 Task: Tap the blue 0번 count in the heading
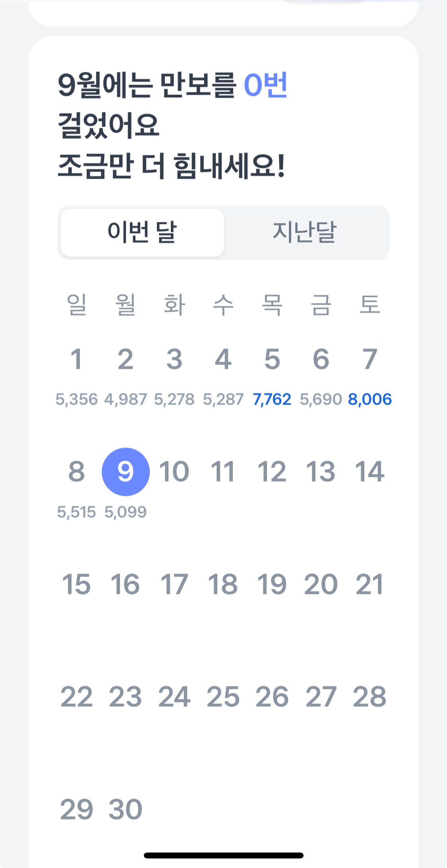coord(265,85)
